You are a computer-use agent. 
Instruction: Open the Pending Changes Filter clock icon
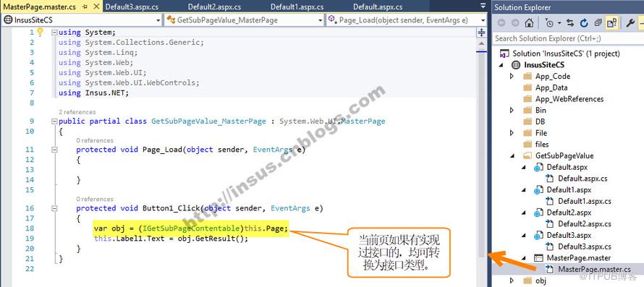point(549,23)
